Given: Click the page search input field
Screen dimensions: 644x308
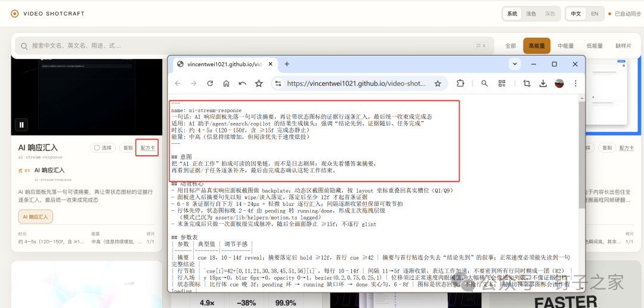Looking at the screenshot, I should [255, 45].
